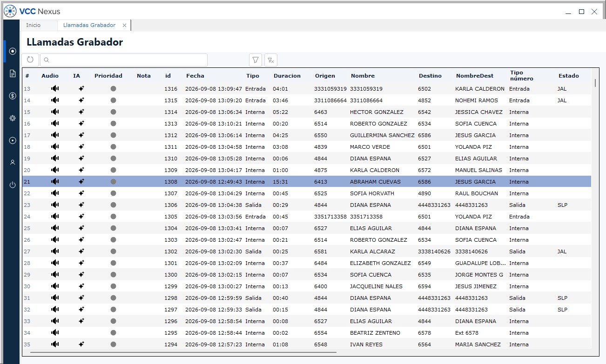Play audio for call id 1308
606x364 pixels.
coord(55,181)
